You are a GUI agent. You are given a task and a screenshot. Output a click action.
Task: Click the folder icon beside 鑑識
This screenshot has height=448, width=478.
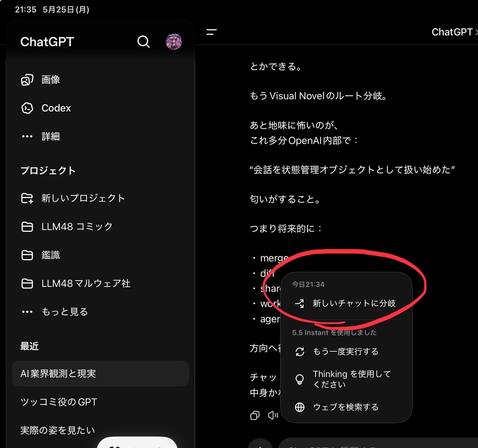click(27, 255)
